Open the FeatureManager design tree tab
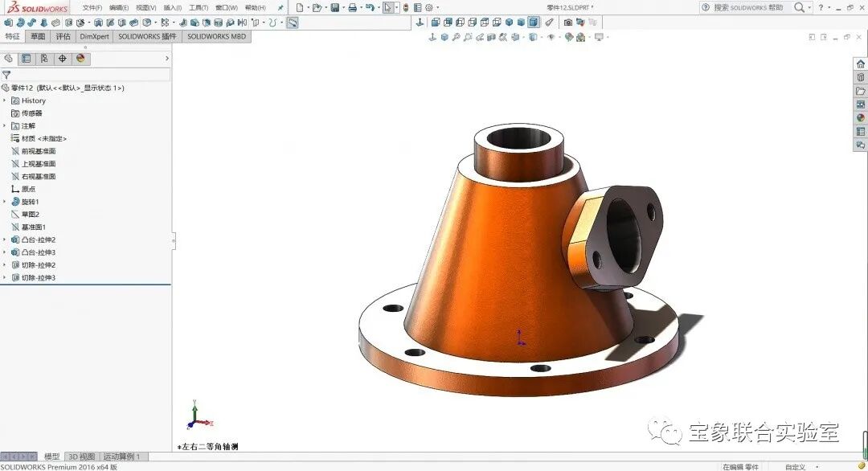The image size is (868, 471). click(8, 58)
